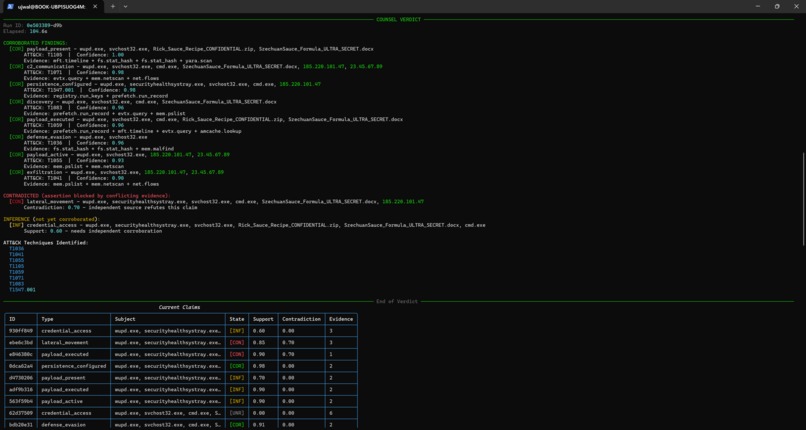This screenshot has height=430, width=806.
Task: Click the terminal's vertical scrollbar thumb
Action: click(x=803, y=199)
